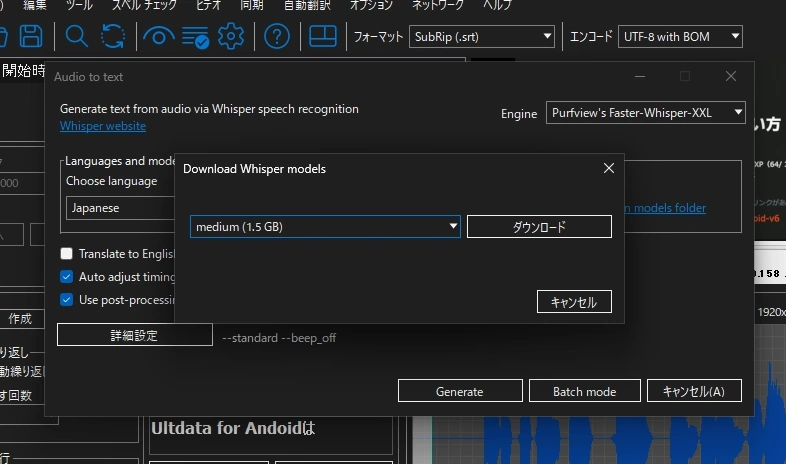The height and width of the screenshot is (464, 786).
Task: Click the Replace circular arrows icon
Action: click(x=113, y=37)
